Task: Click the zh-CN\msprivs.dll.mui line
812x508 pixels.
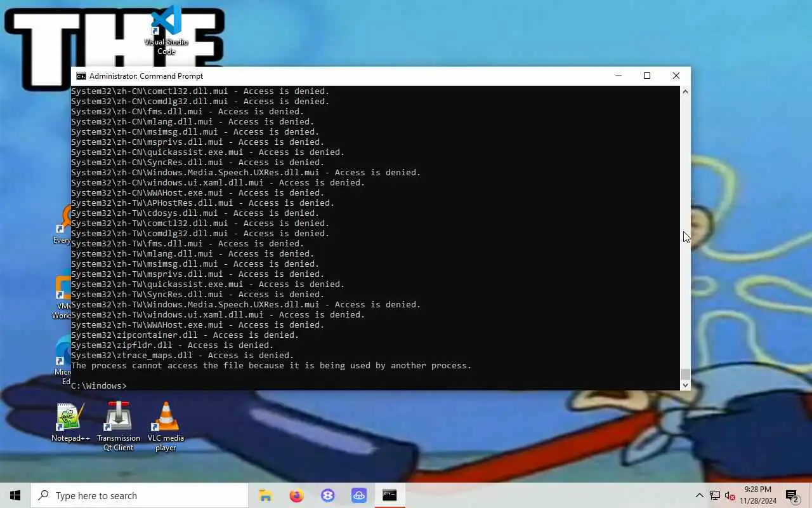Action: coord(198,142)
